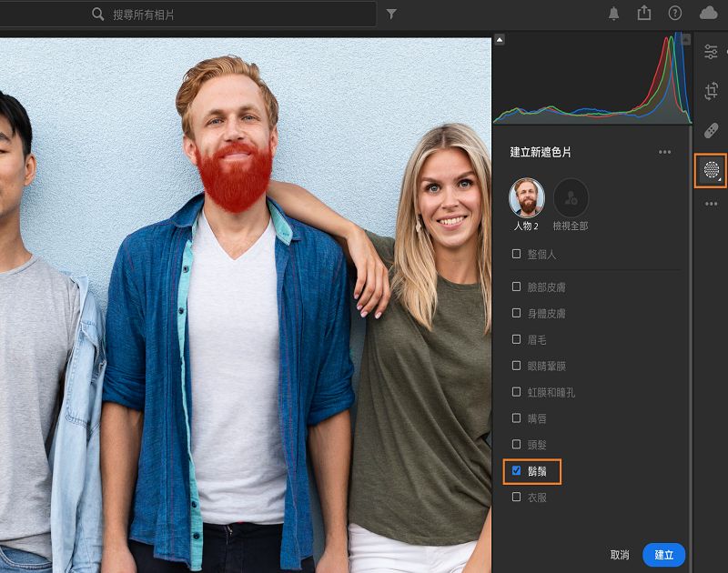Click the bearded man's red mask overlay

tap(235, 178)
